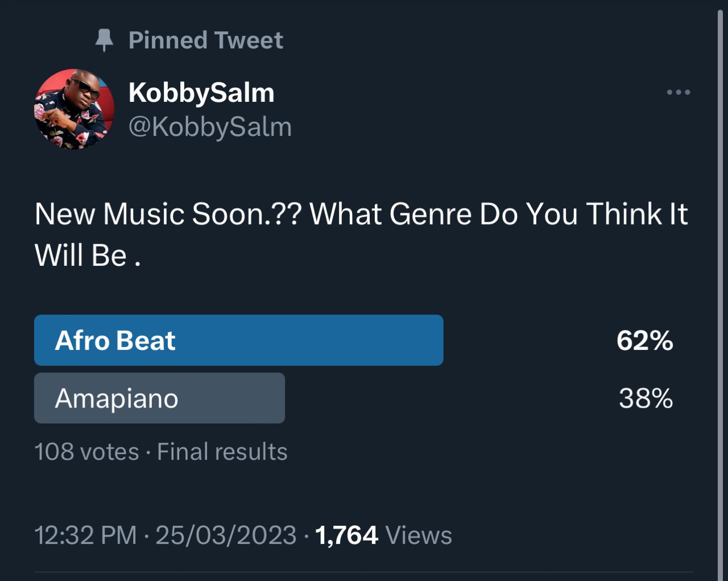Open the @KobbySalm handle link
The width and height of the screenshot is (728, 581).
pyautogui.click(x=210, y=126)
